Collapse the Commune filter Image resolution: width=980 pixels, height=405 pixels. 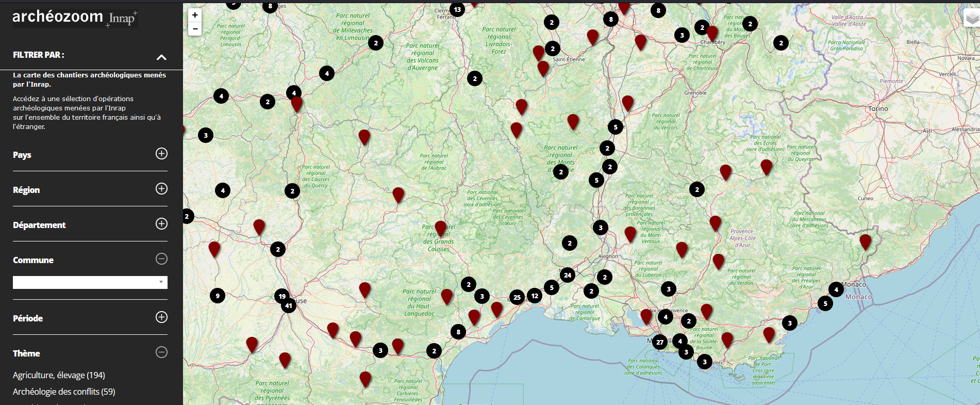(x=161, y=259)
